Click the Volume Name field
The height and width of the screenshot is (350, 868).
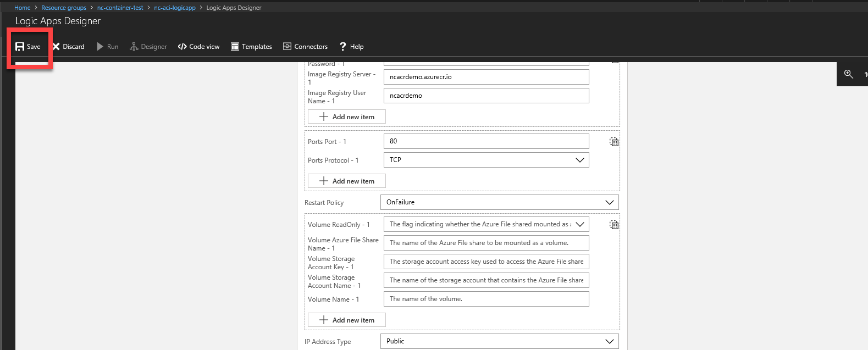point(486,299)
